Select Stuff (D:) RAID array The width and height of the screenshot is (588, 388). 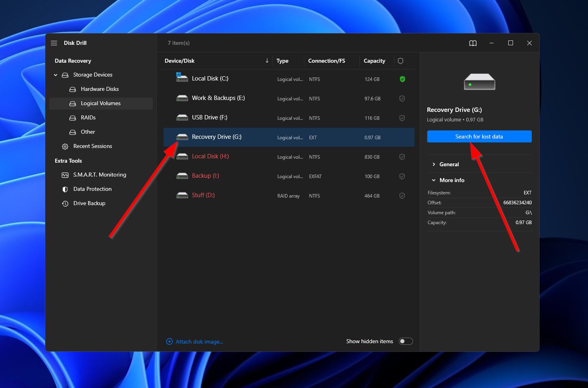coord(203,195)
